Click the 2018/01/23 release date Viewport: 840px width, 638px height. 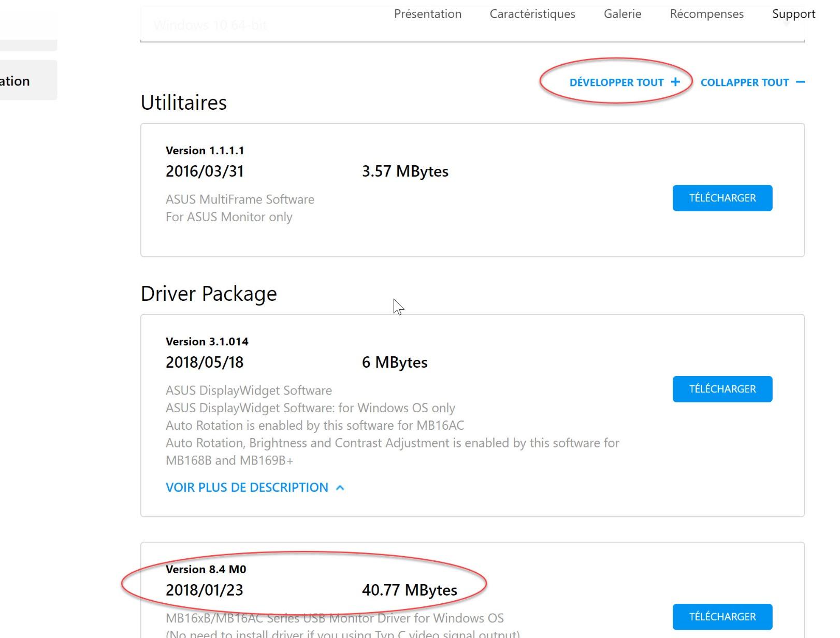pos(205,590)
